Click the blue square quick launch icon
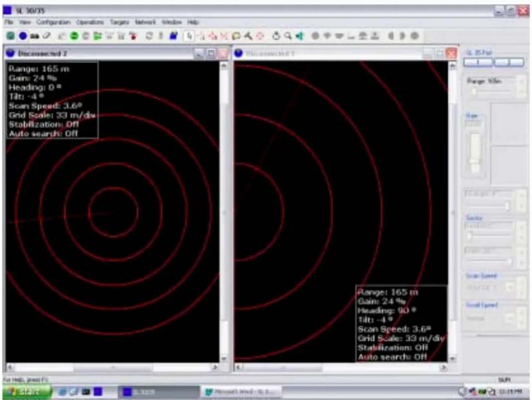Viewport: 532px width, 400px height. coord(98,392)
